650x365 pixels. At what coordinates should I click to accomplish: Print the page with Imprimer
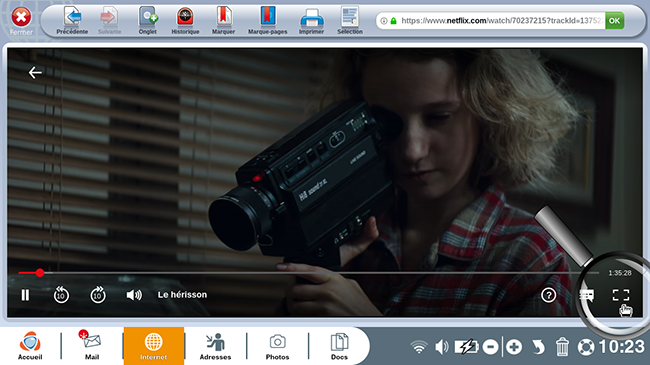311,21
